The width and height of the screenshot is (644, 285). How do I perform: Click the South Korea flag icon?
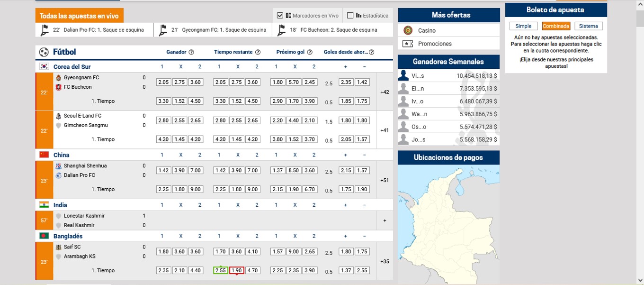point(44,67)
